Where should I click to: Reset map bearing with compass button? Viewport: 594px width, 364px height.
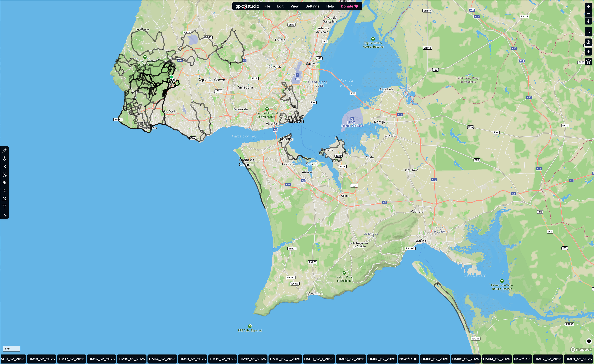[588, 21]
